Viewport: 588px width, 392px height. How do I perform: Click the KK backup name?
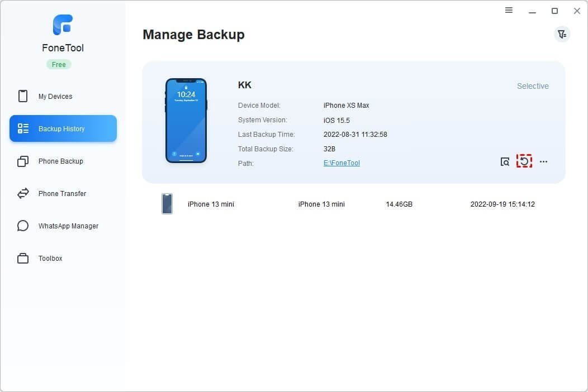[245, 85]
